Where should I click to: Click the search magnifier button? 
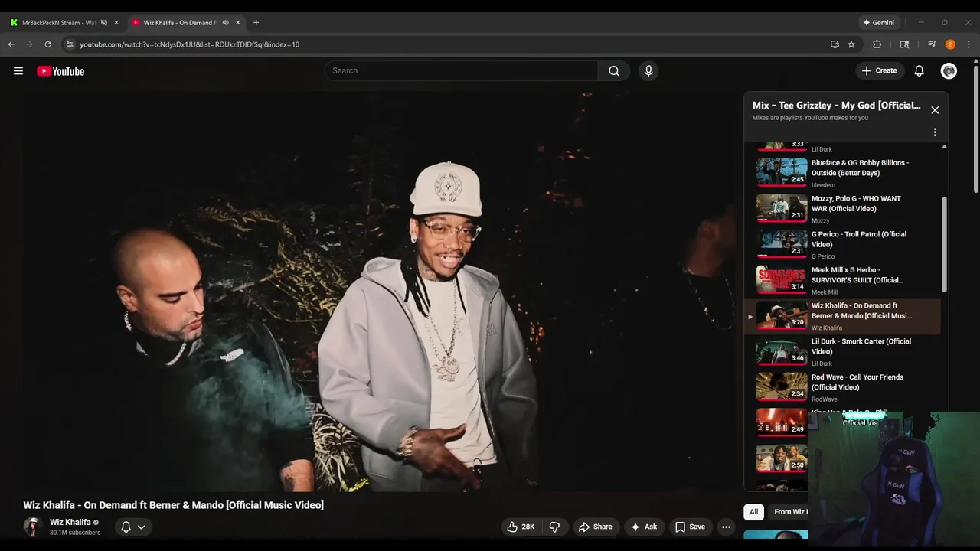click(x=614, y=71)
